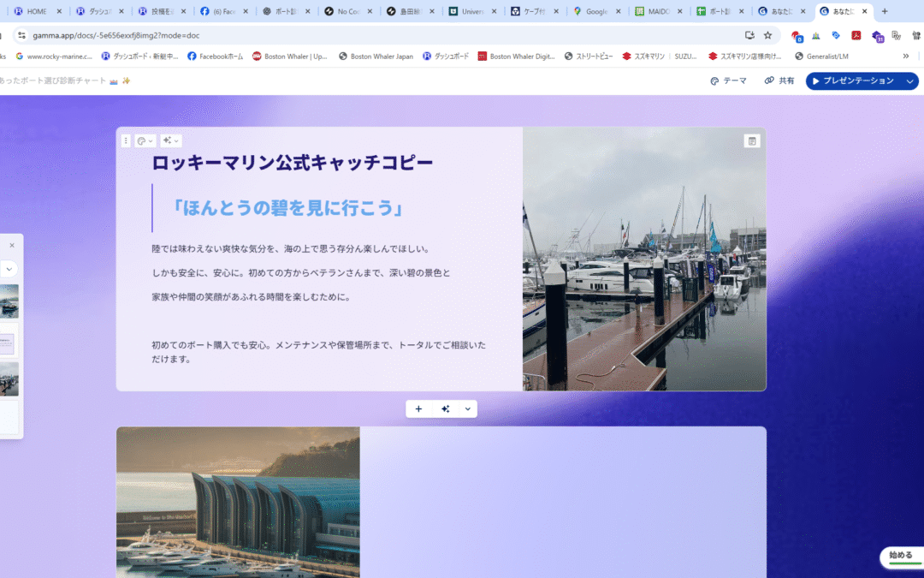Switch to the Google Maps tab

[x=596, y=11]
